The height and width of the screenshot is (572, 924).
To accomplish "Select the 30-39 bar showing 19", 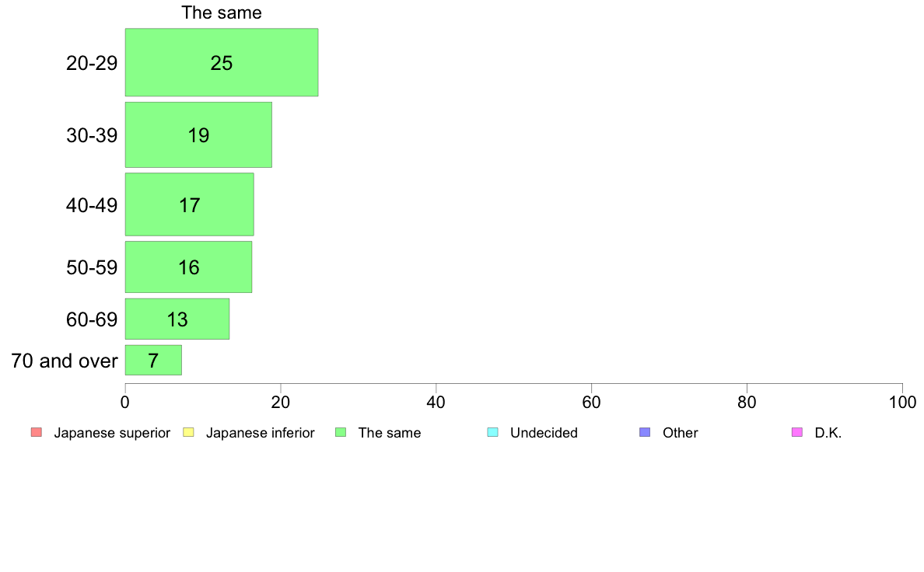I will click(x=198, y=135).
